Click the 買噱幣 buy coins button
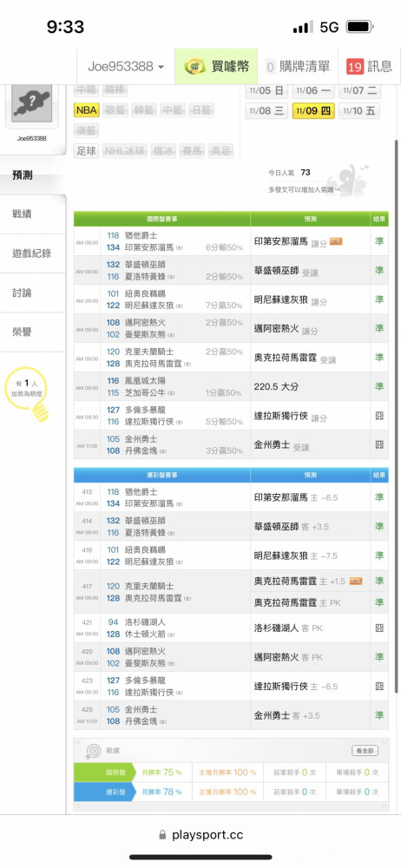Viewport: 401px width, 868px height. pyautogui.click(x=216, y=67)
